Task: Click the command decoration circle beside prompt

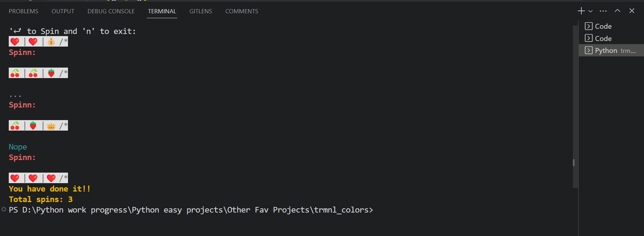Action: pos(4,209)
